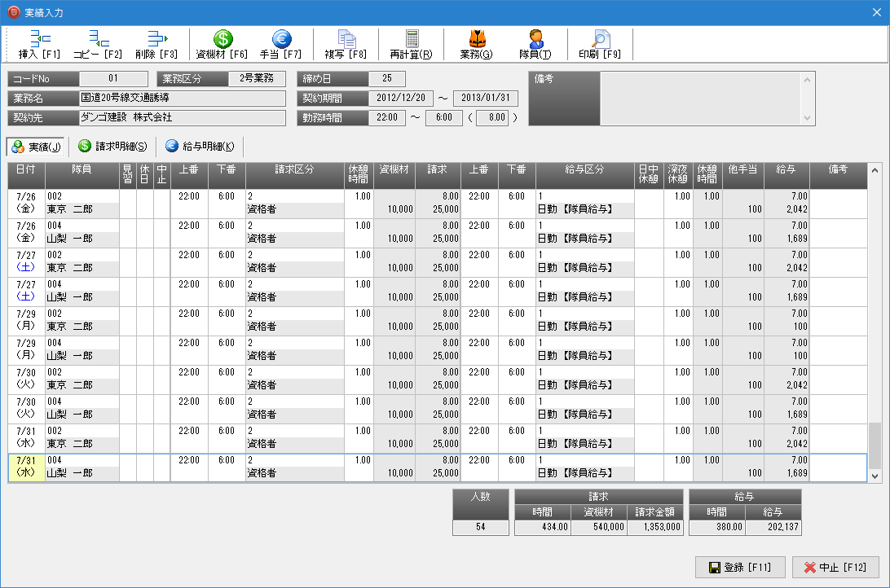Click the 給与 時間 total 380.00
Image resolution: width=890 pixels, height=588 pixels.
717,528
